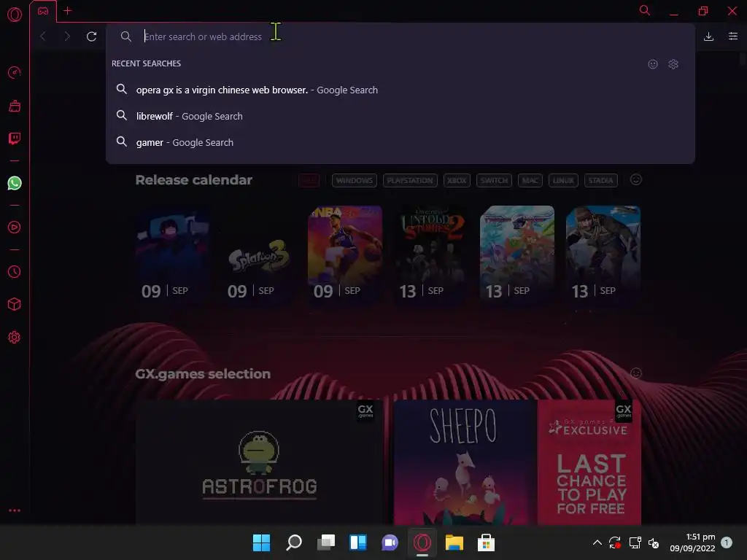Open WhatsApp messenger in sidebar
This screenshot has height=560, width=747.
[15, 183]
